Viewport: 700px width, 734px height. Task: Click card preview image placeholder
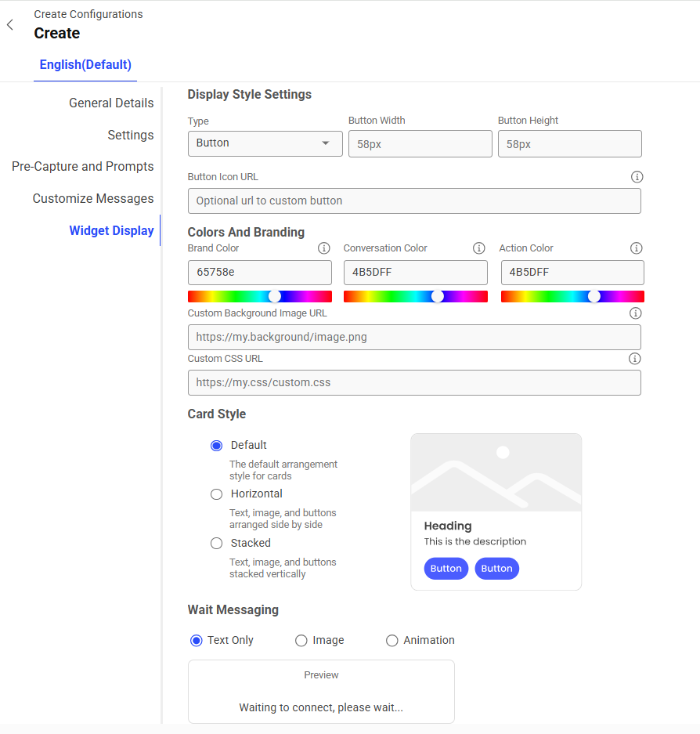click(496, 472)
